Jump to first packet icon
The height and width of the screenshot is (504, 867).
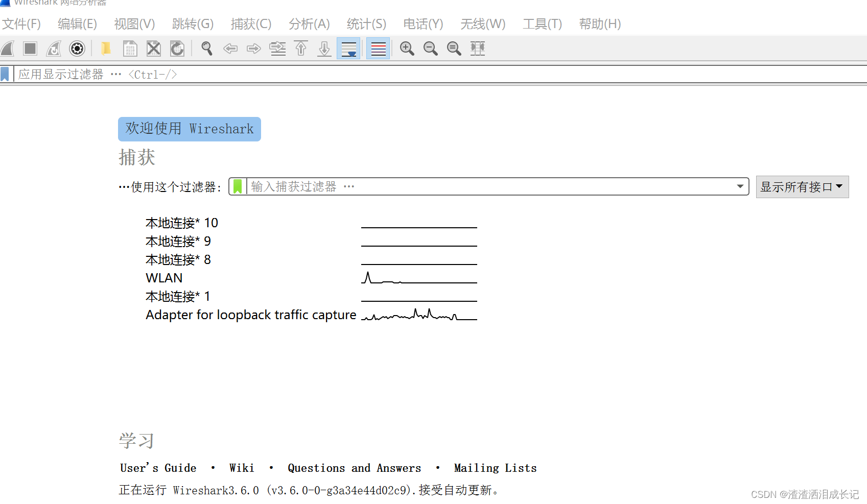[301, 49]
